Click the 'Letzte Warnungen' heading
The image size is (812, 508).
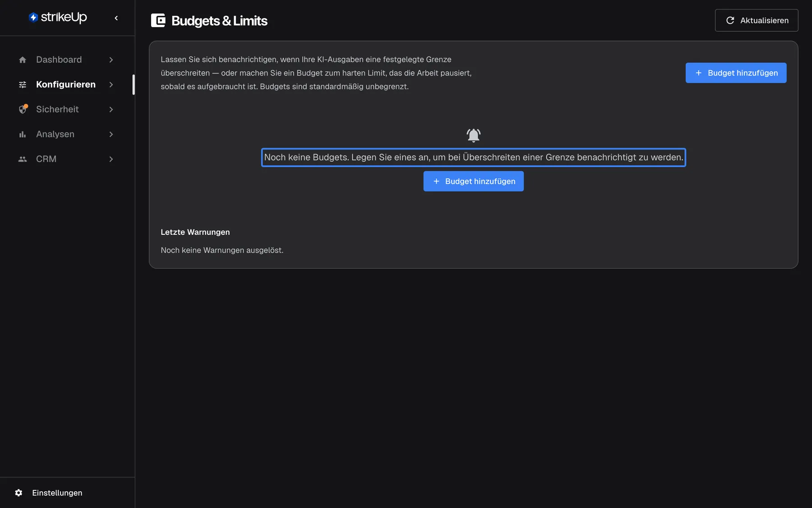[195, 232]
